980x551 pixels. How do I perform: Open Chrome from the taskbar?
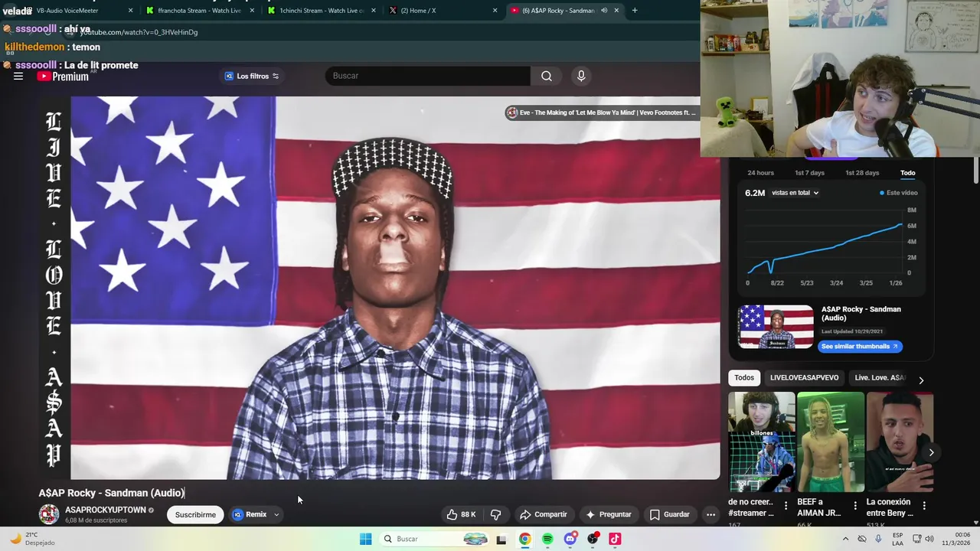point(524,539)
